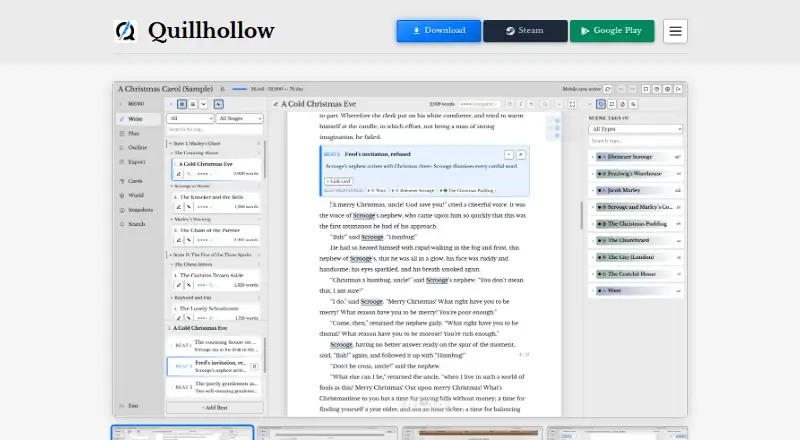The width and height of the screenshot is (800, 440).
Task: Toggle the last side-panel icon above SCENE TAGS
Action: pyautogui.click(x=633, y=104)
